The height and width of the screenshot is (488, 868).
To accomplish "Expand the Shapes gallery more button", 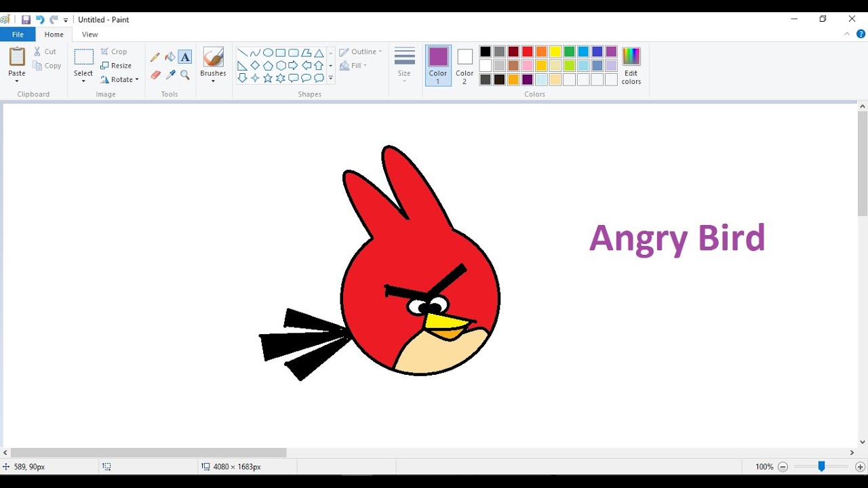I will point(331,79).
